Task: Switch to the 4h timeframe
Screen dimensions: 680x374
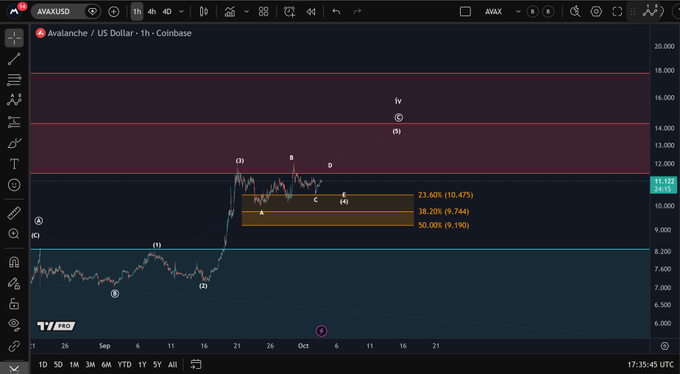Action: [152, 12]
